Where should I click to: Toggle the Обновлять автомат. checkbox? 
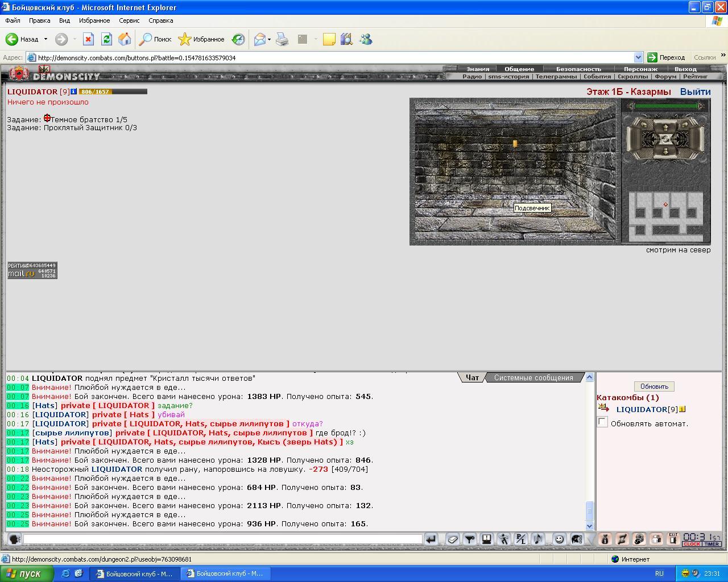pos(602,422)
